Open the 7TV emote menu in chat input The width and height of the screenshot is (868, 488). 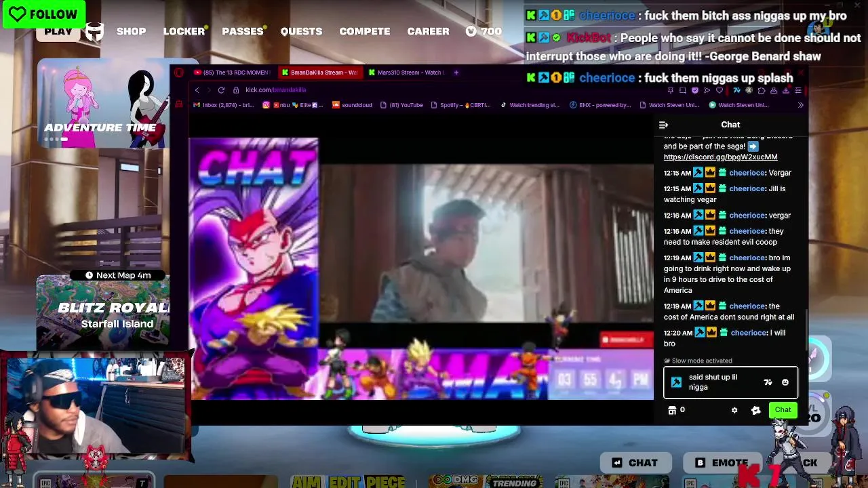point(768,382)
